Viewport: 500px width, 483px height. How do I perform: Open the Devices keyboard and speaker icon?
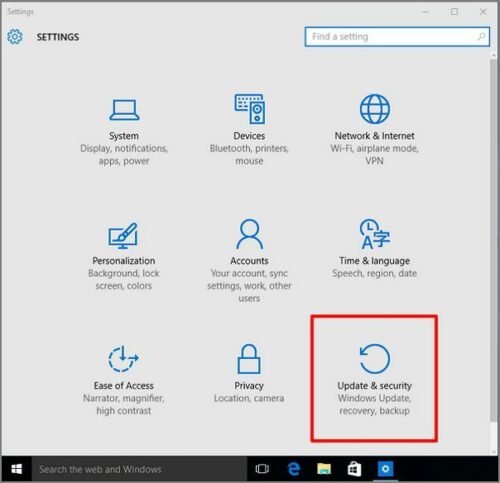[249, 109]
